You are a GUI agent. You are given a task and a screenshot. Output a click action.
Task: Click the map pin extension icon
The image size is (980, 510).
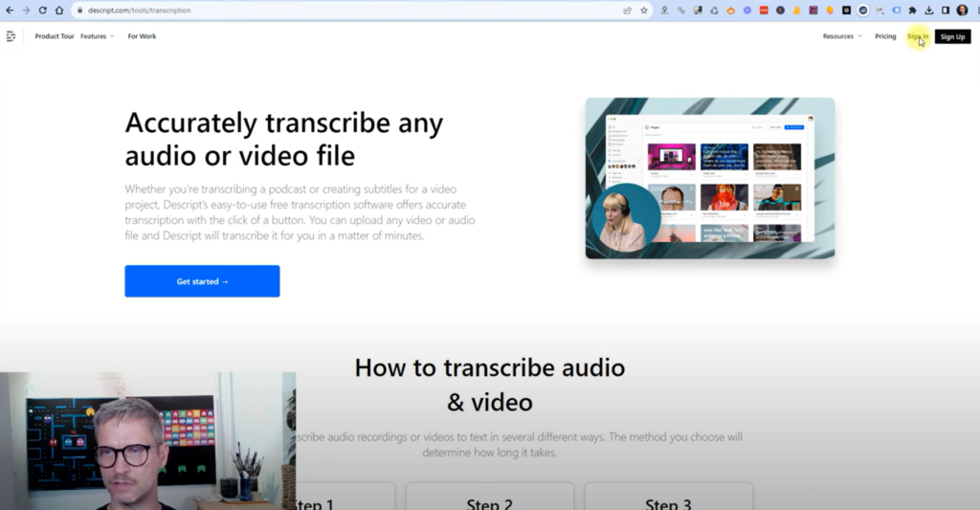(x=664, y=10)
